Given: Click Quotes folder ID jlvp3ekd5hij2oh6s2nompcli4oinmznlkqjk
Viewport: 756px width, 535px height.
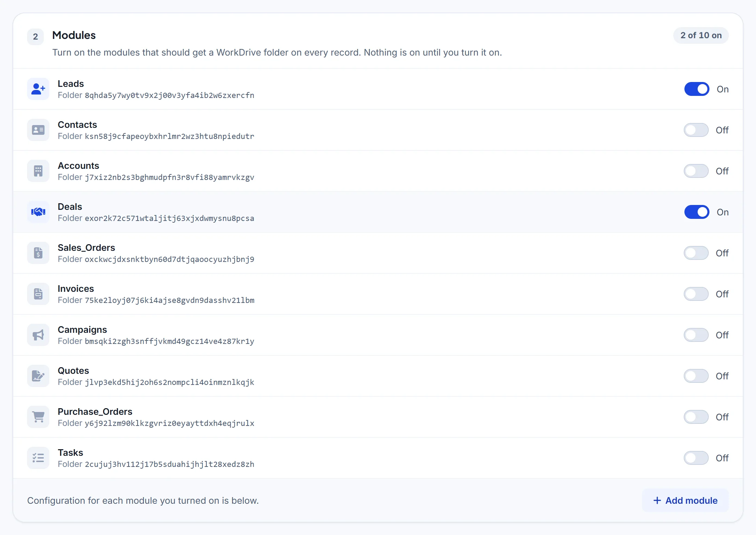Looking at the screenshot, I should point(170,382).
